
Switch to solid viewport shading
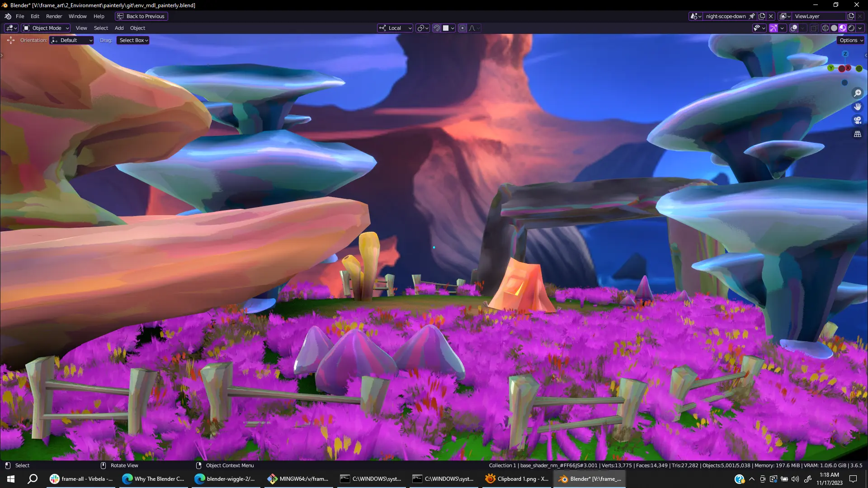tap(834, 28)
